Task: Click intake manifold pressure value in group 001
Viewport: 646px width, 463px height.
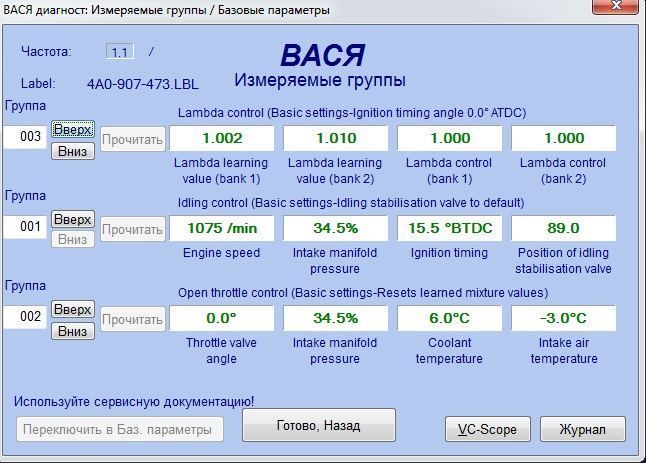Action: (x=335, y=228)
